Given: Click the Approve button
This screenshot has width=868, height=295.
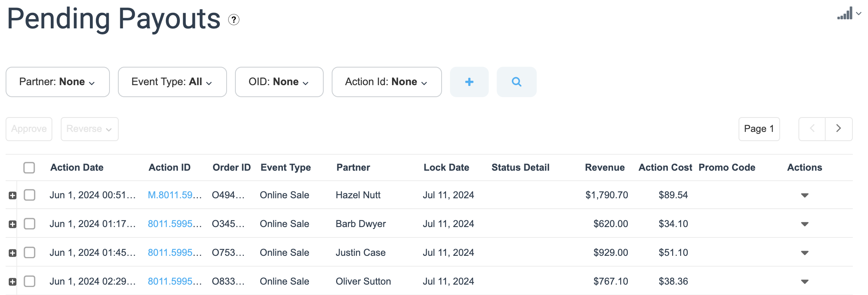Looking at the screenshot, I should (x=29, y=129).
